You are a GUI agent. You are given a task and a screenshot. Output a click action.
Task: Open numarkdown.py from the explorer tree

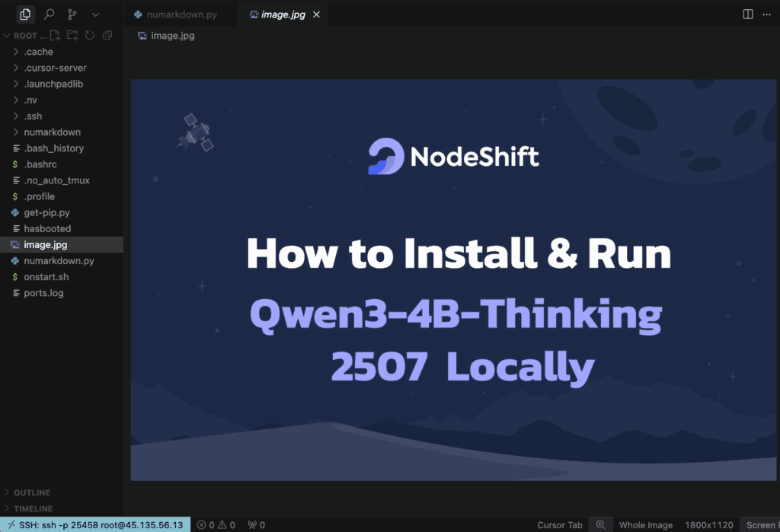pos(62,260)
